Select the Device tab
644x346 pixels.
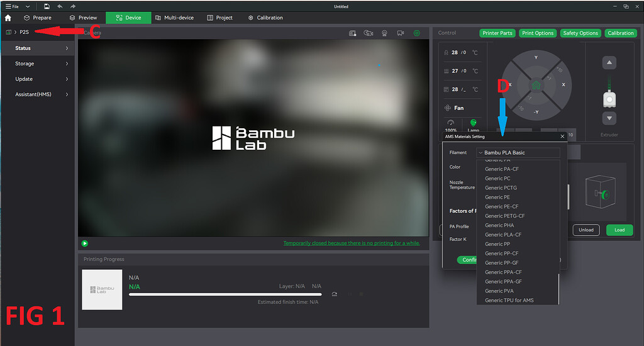tap(128, 18)
